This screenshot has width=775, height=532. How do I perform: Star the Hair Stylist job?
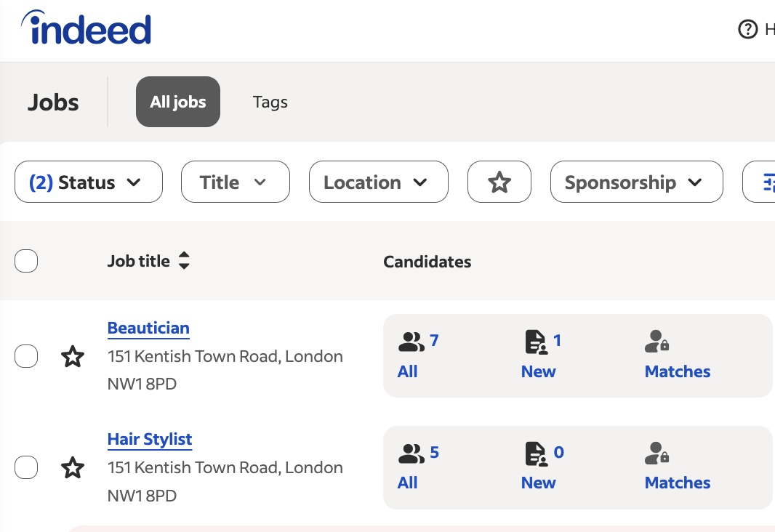[72, 467]
